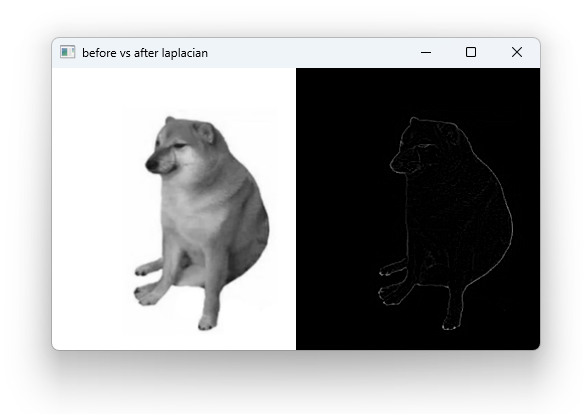
Task: Close the before vs after laplacian window
Action: (517, 52)
